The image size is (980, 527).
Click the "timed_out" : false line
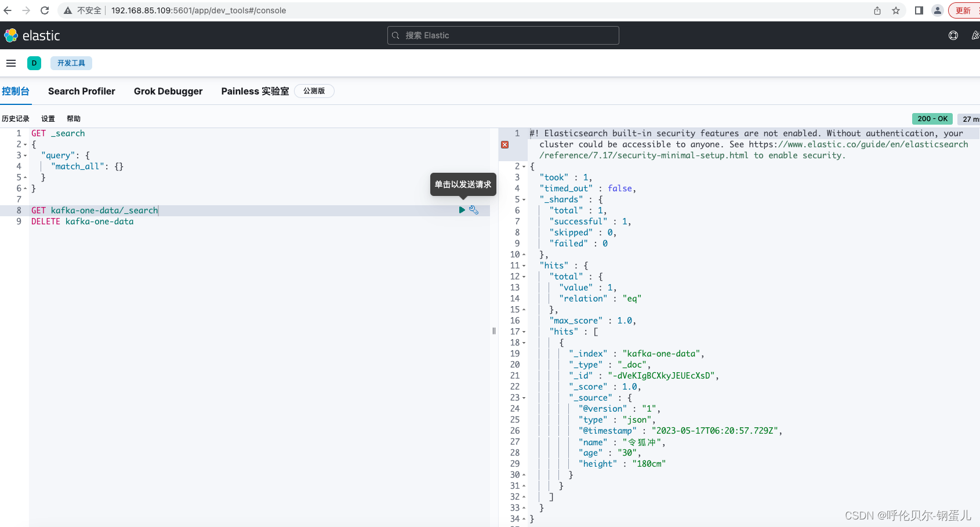587,188
